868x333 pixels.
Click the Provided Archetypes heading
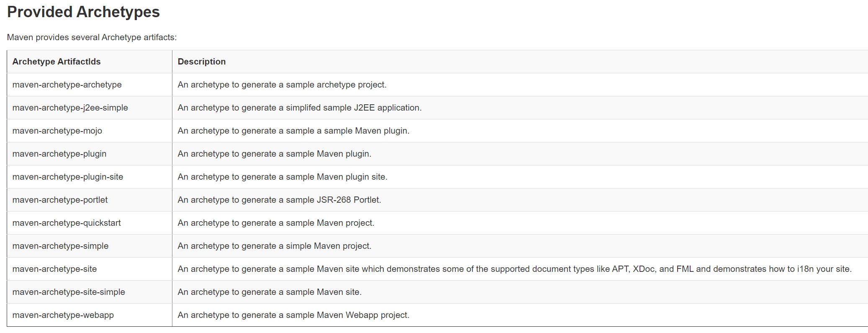coord(83,12)
